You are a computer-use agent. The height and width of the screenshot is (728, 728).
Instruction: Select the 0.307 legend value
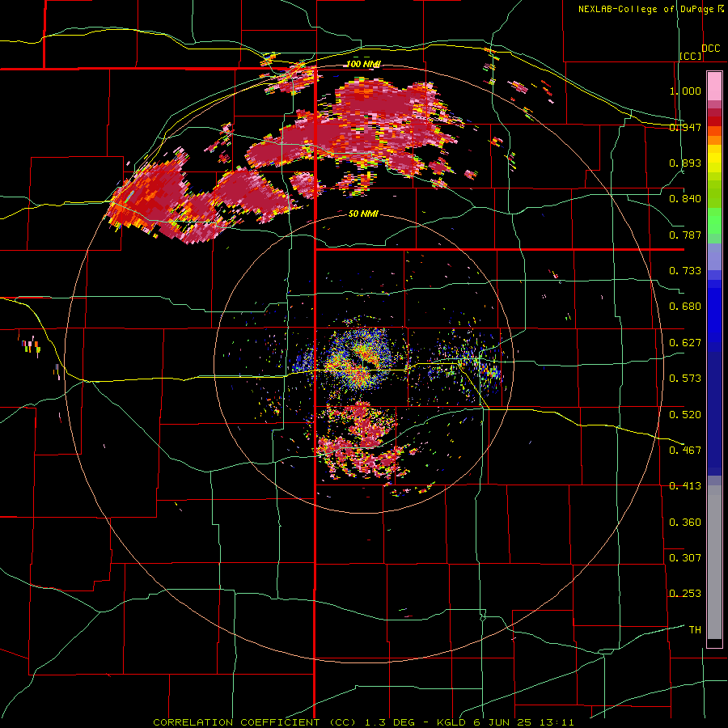point(685,557)
